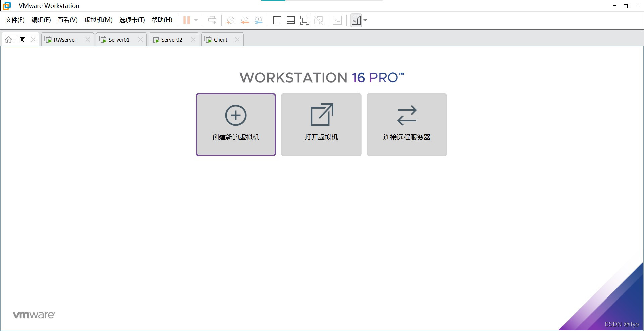Close the Server02 tab
644x331 pixels.
coord(193,40)
